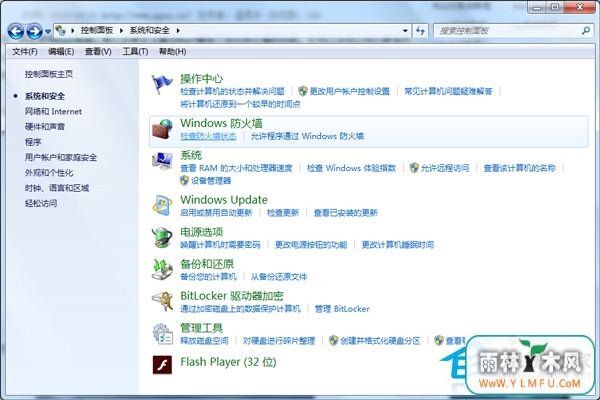
Task: Click 检查 Windows 体验指数 link
Action: coord(351,168)
